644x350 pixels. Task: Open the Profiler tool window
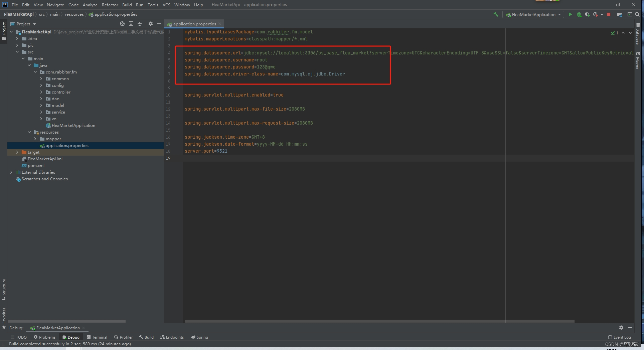pos(123,337)
